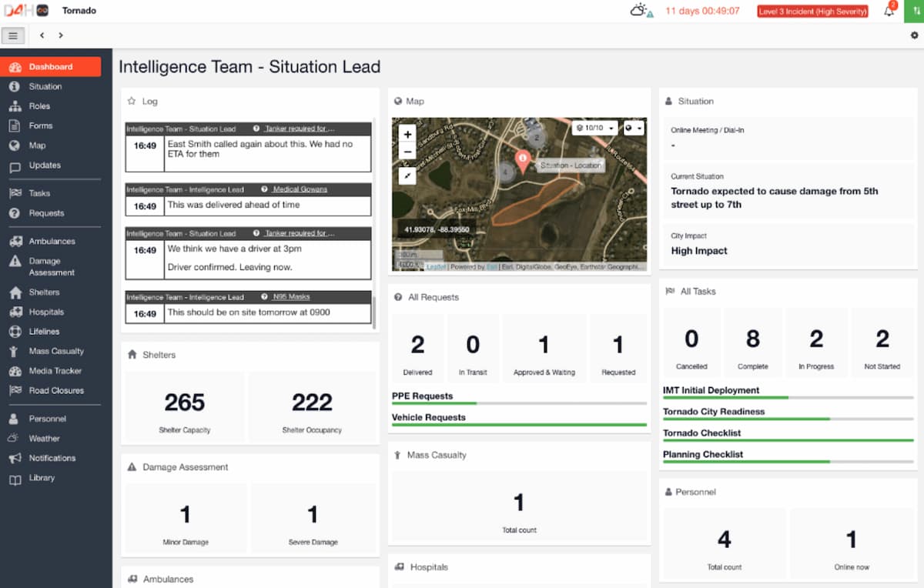Click the map fullscreen expand control
The image size is (924, 588).
point(407,175)
